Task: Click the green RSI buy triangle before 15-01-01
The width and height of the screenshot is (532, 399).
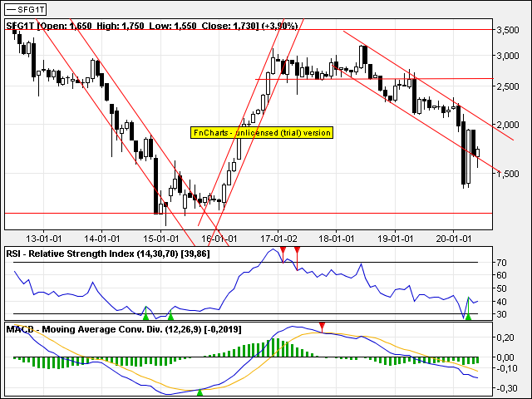Action: [146, 317]
